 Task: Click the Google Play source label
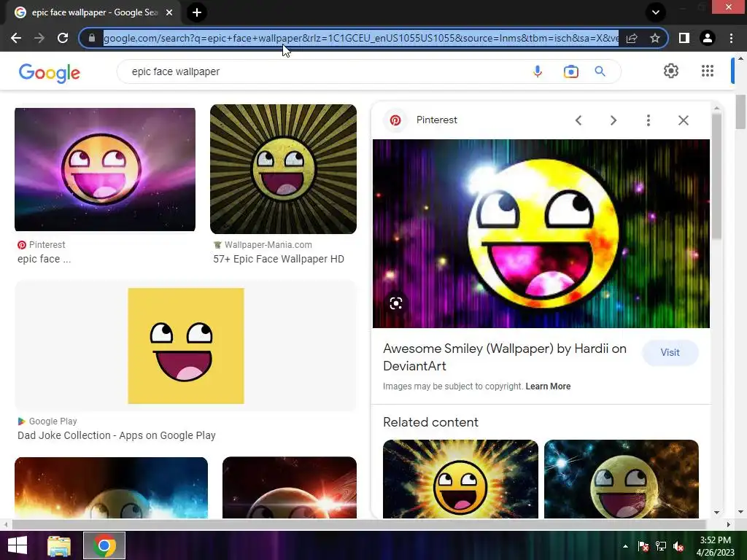(x=53, y=421)
